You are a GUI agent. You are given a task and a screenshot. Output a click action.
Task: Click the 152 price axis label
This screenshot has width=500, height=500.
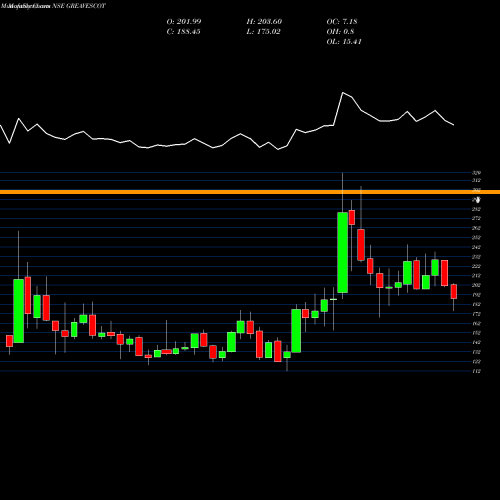(476, 333)
